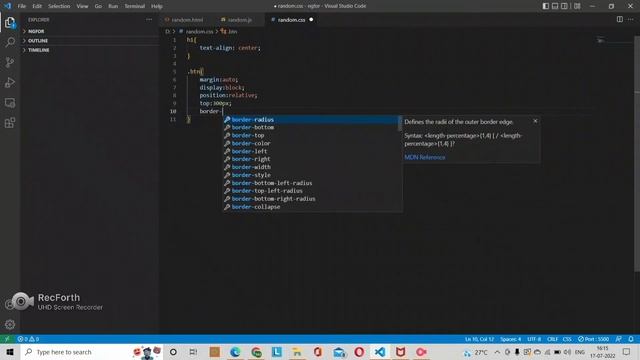Select border-right suggestion
The image size is (640, 360).
[x=311, y=159]
